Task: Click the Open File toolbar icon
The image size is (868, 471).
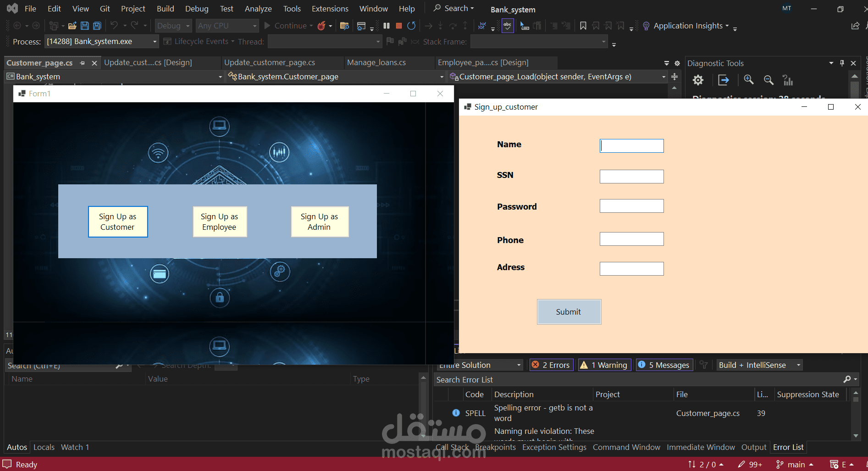Action: click(x=72, y=26)
